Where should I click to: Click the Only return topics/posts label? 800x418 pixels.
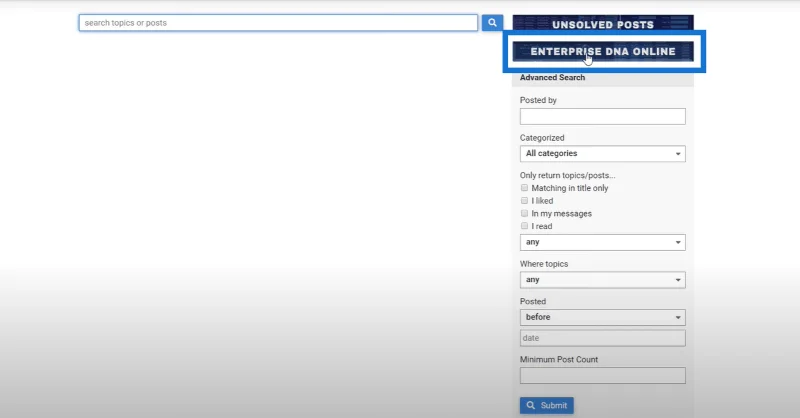point(567,175)
